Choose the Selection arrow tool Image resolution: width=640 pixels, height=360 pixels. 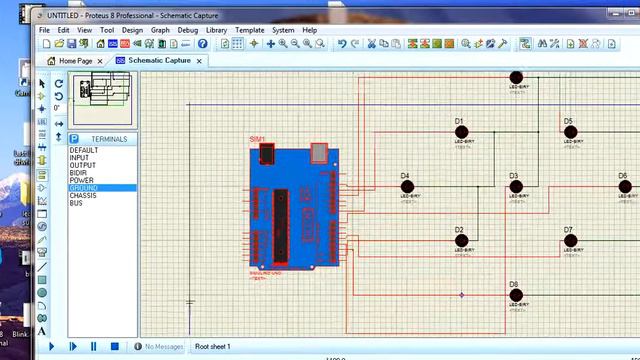tap(42, 84)
